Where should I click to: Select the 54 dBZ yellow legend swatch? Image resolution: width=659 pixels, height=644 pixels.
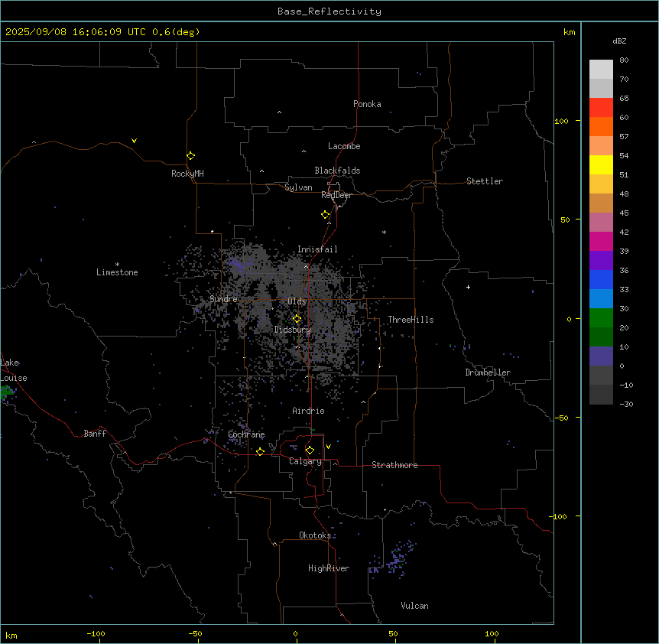[601, 164]
